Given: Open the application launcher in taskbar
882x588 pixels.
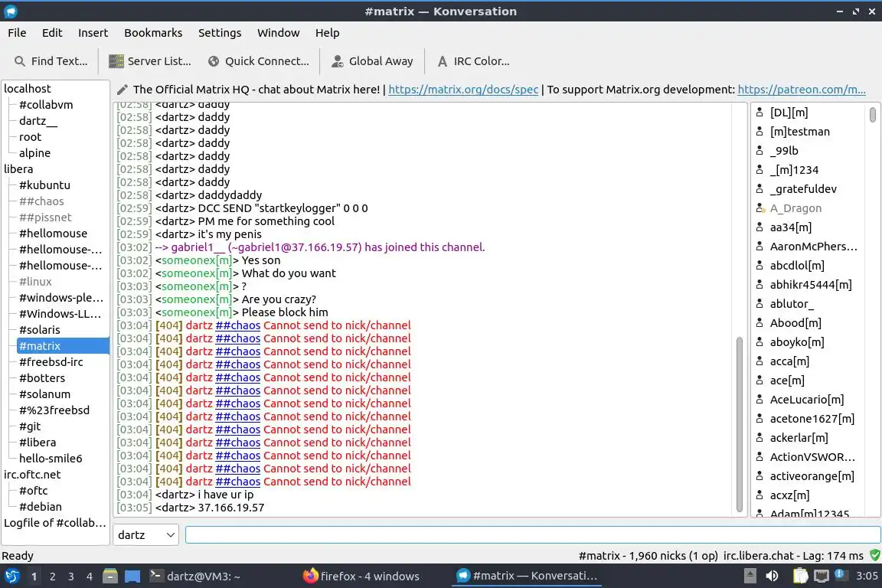Looking at the screenshot, I should 11,577.
